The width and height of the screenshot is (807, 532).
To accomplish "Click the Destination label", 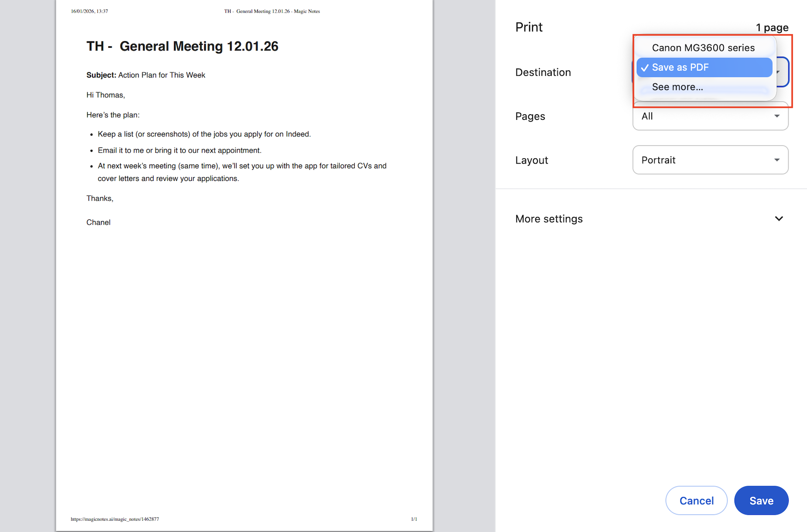I will pyautogui.click(x=543, y=72).
